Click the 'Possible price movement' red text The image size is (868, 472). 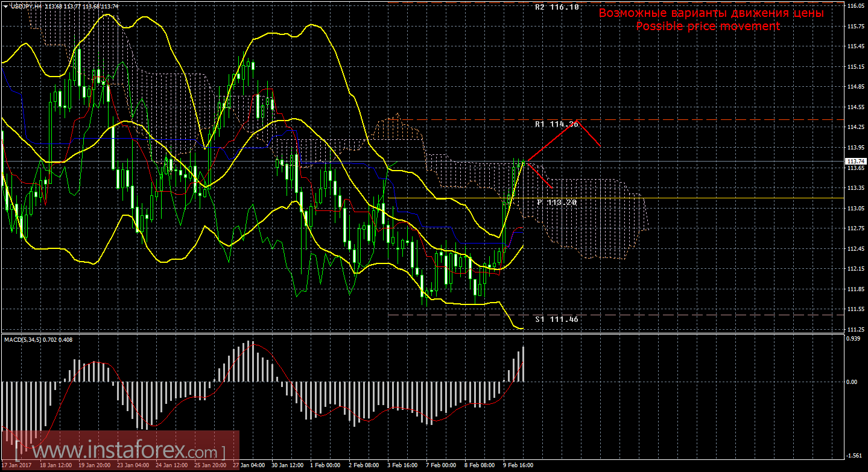coord(708,27)
